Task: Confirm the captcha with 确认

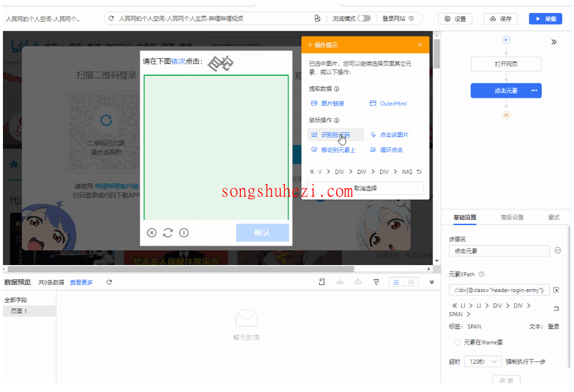Action: click(x=263, y=233)
